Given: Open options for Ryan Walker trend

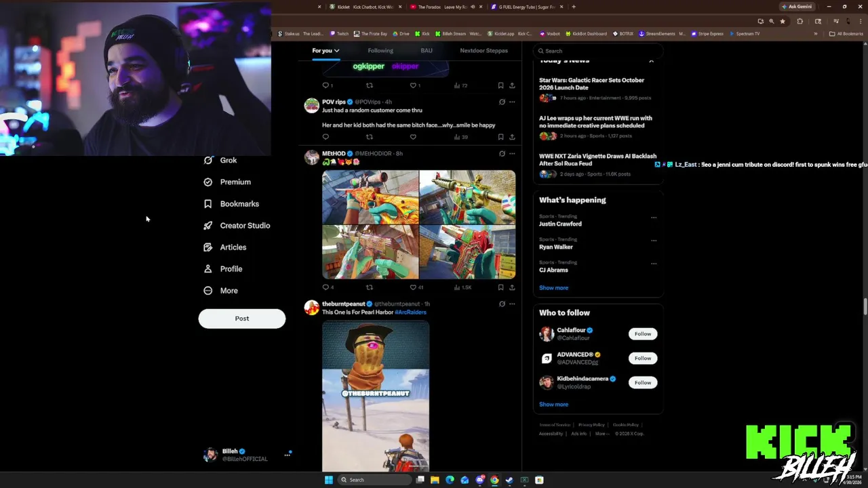Looking at the screenshot, I should point(654,241).
